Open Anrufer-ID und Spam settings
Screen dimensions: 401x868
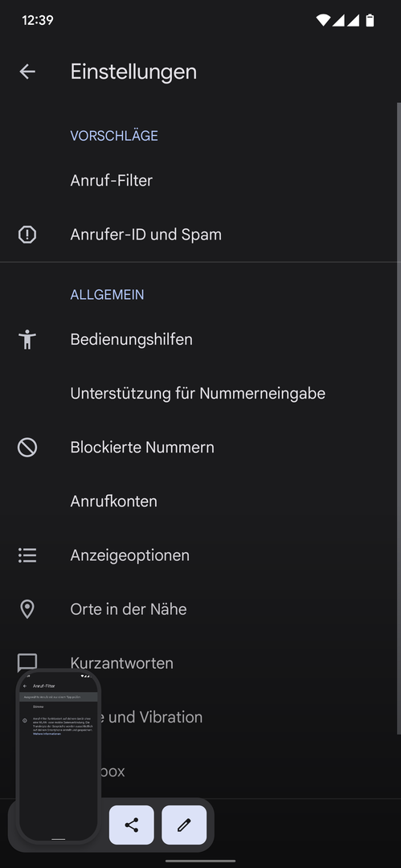point(201,235)
